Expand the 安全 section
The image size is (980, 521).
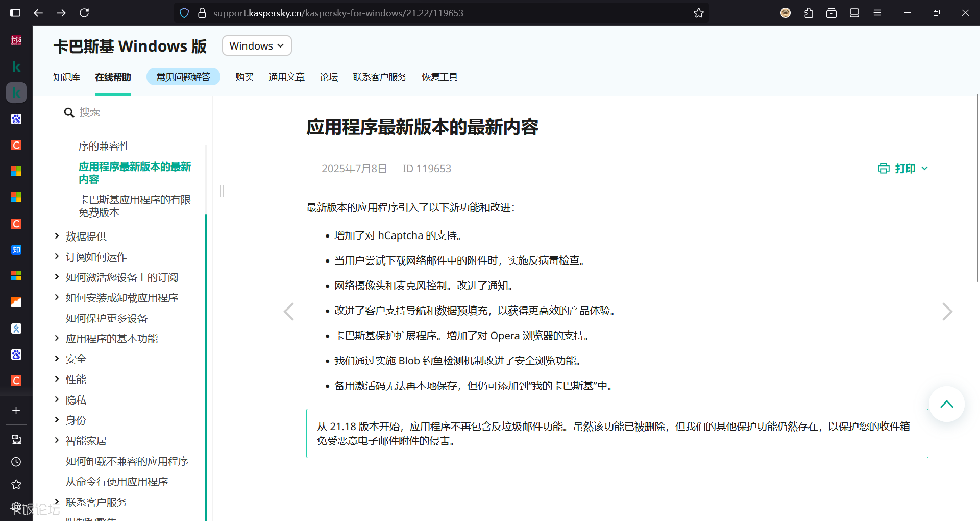(57, 358)
